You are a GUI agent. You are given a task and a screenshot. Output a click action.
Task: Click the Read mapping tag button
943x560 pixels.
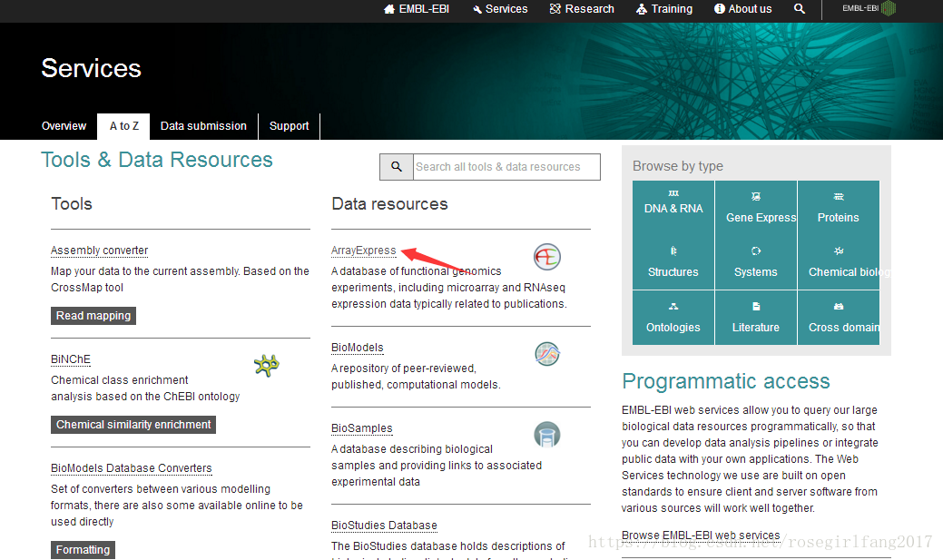click(x=93, y=316)
